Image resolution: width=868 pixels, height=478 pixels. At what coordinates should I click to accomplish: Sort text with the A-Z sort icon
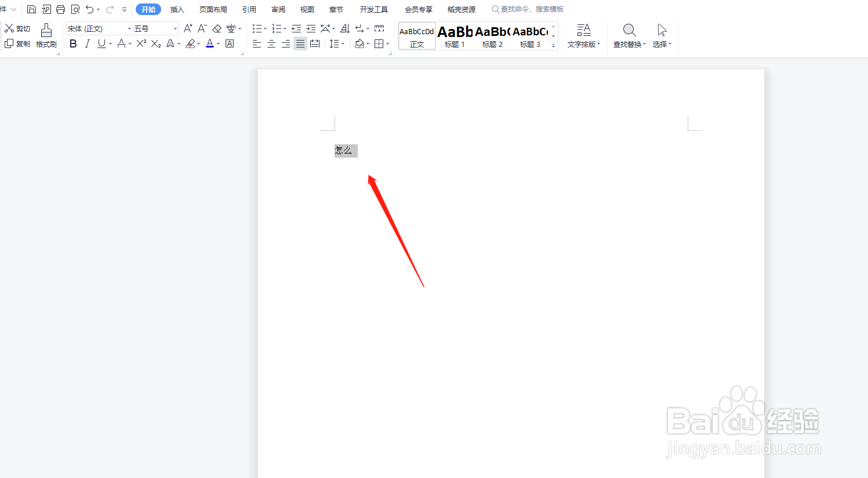tap(345, 28)
